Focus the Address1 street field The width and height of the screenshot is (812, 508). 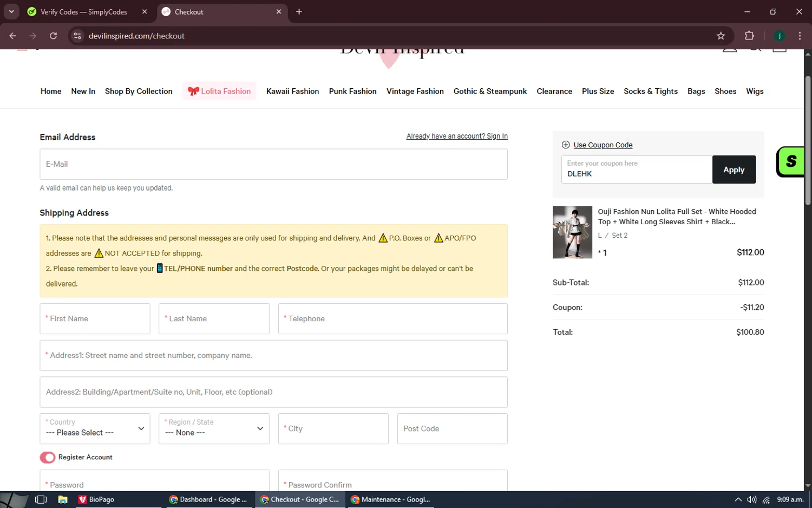click(x=273, y=355)
